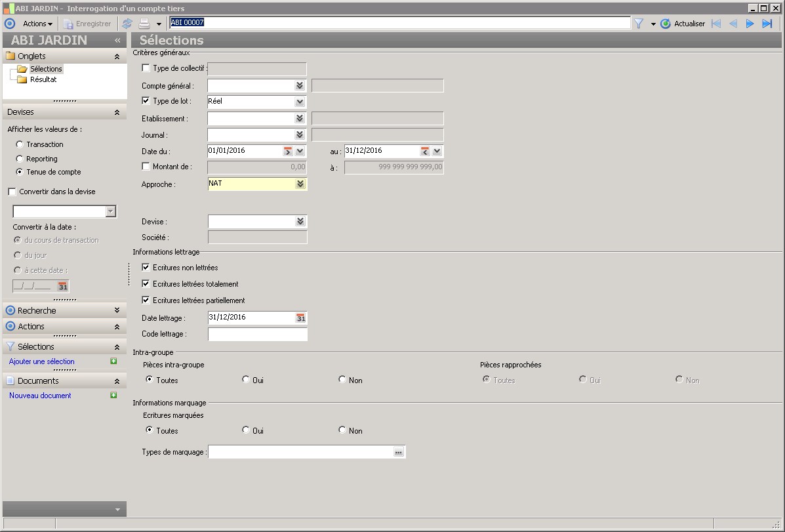The image size is (785, 532).
Task: Select Non for Ecritures marquées
Action: click(342, 430)
